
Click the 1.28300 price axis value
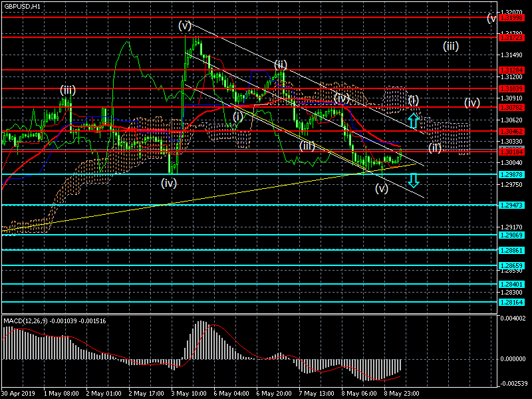[x=511, y=293]
